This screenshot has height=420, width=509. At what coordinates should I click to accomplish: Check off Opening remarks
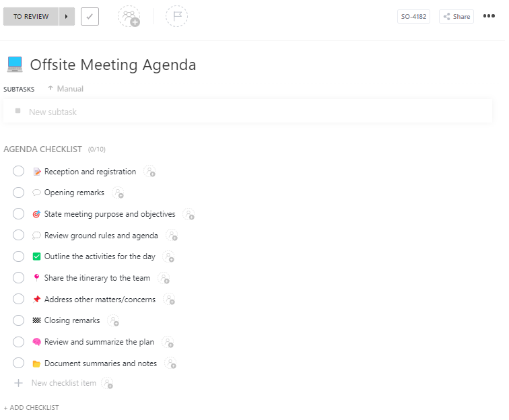tap(18, 193)
